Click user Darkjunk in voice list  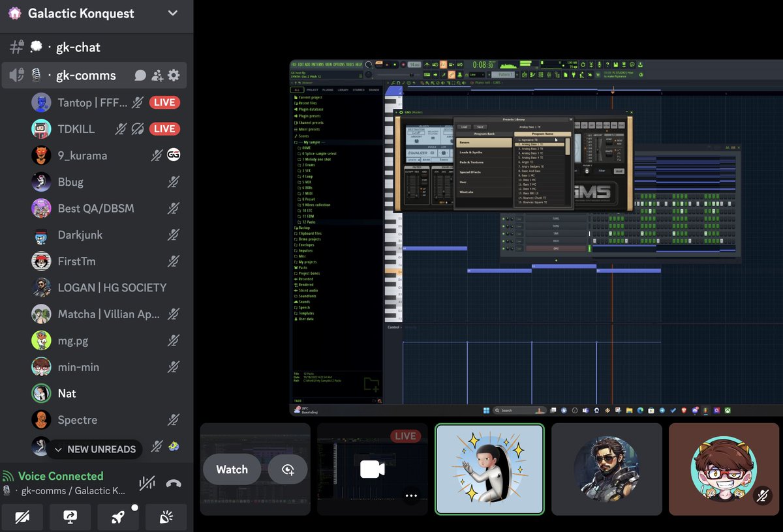[x=80, y=235]
